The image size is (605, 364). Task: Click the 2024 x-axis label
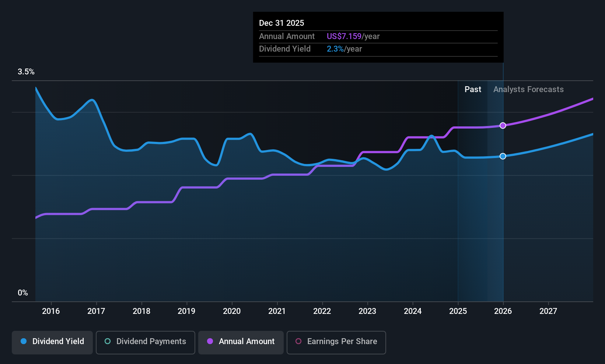click(413, 311)
